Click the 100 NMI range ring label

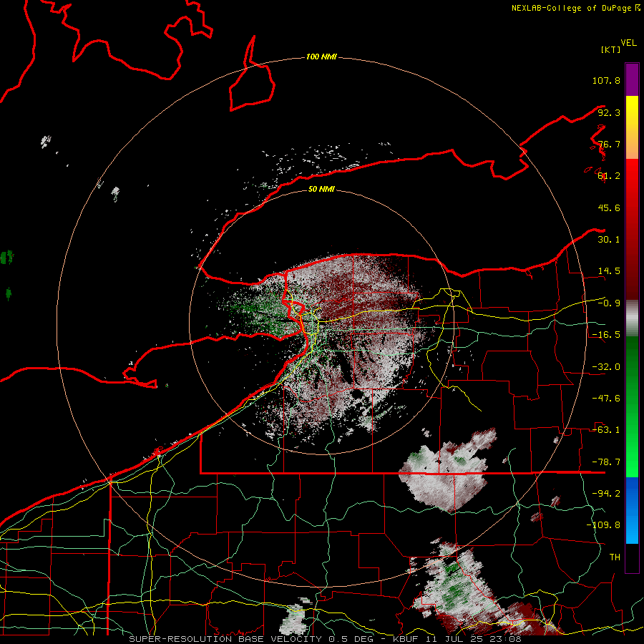click(321, 57)
